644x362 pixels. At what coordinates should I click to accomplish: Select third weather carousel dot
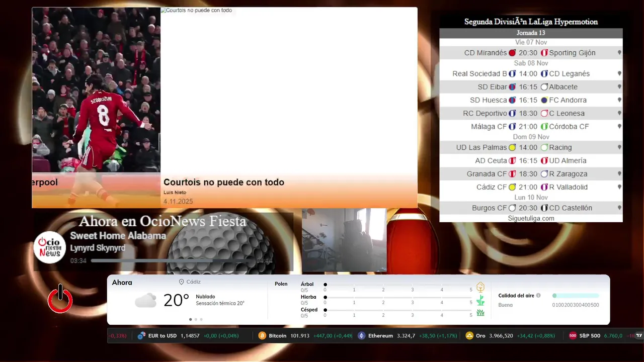pos(201,319)
